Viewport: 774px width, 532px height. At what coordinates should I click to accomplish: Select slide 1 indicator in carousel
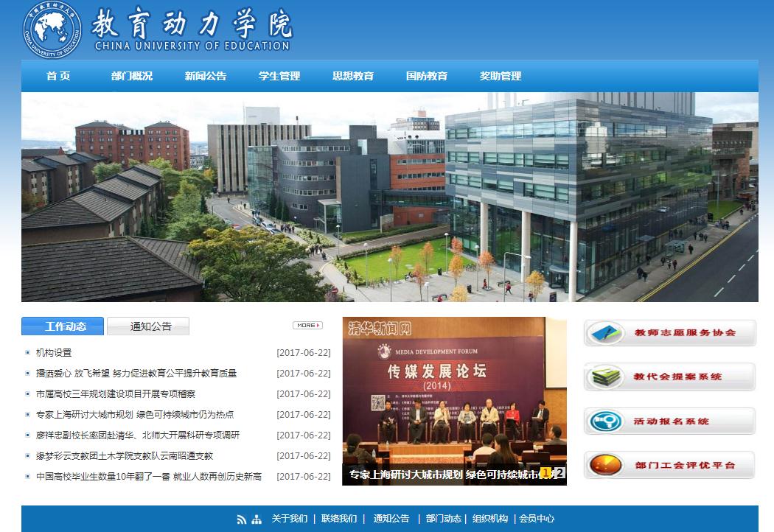[546, 473]
